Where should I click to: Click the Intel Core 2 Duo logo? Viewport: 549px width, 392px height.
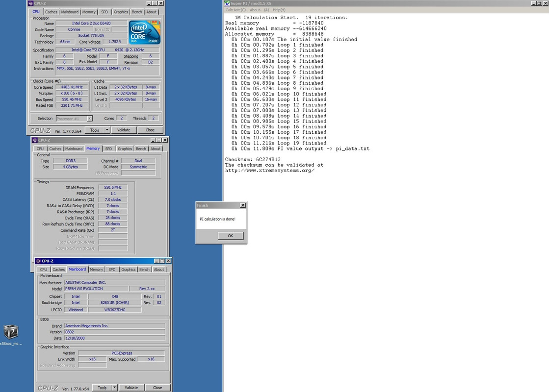coord(144,32)
